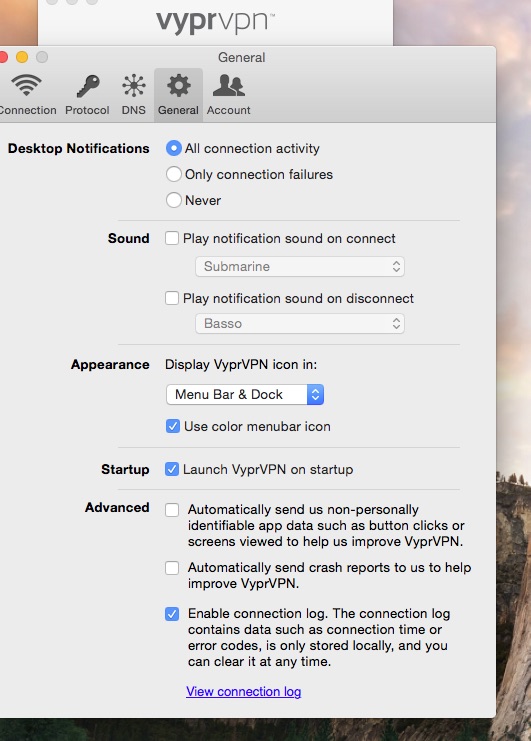The image size is (531, 741).
Task: Click the Desktop Notifications label
Action: click(x=78, y=148)
